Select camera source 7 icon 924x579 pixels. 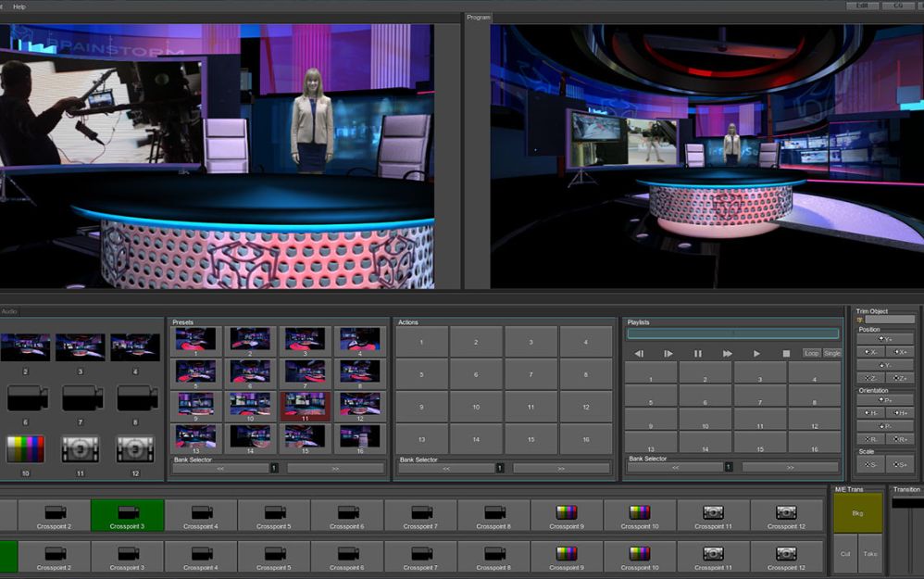tap(82, 398)
